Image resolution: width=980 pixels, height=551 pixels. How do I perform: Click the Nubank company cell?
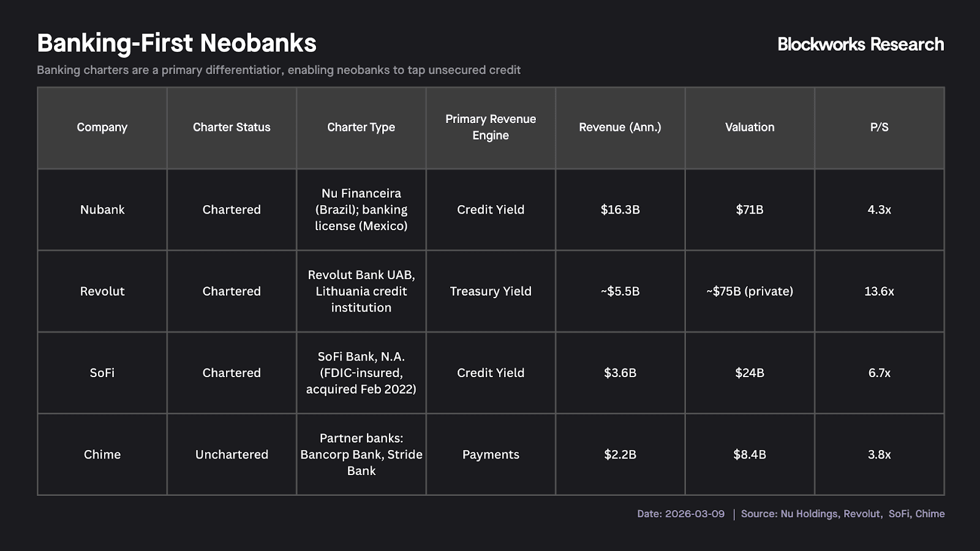(102, 209)
